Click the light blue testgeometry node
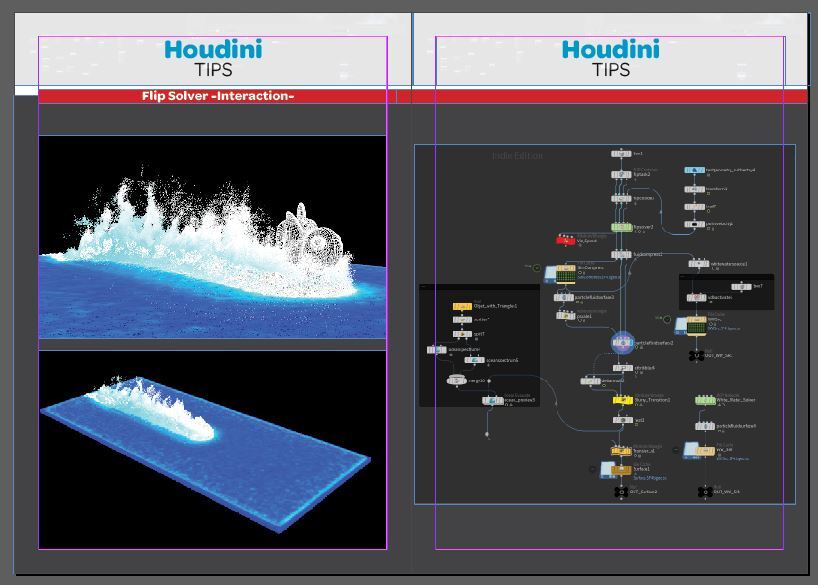 pos(694,170)
